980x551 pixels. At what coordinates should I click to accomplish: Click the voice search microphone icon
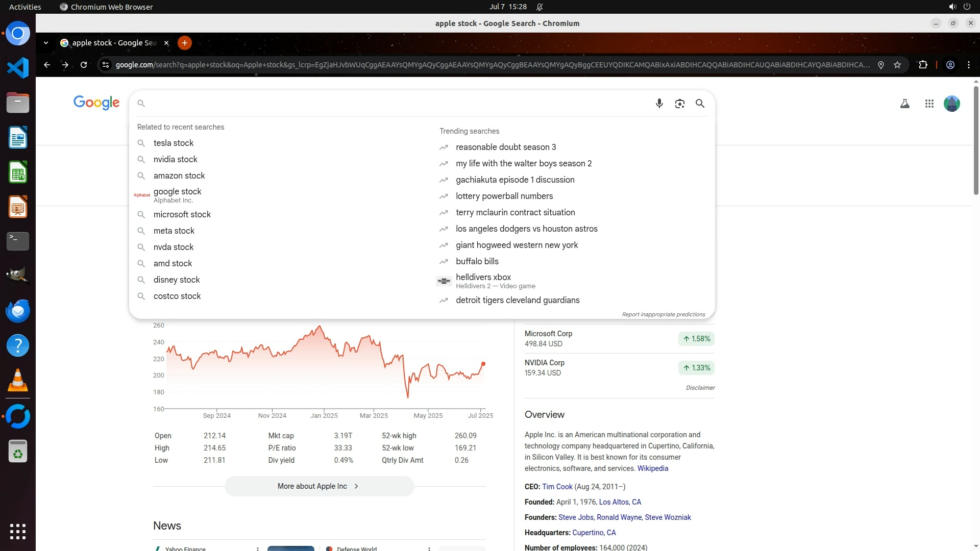coord(659,104)
